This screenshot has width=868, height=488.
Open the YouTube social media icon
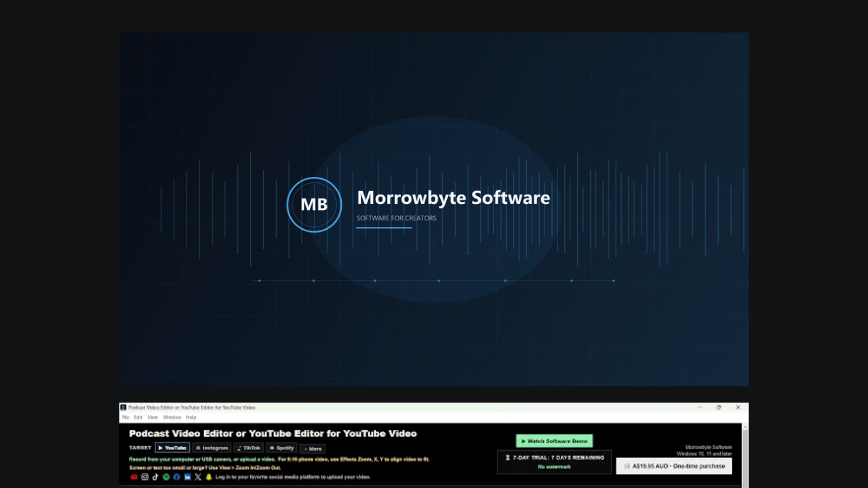coord(134,477)
